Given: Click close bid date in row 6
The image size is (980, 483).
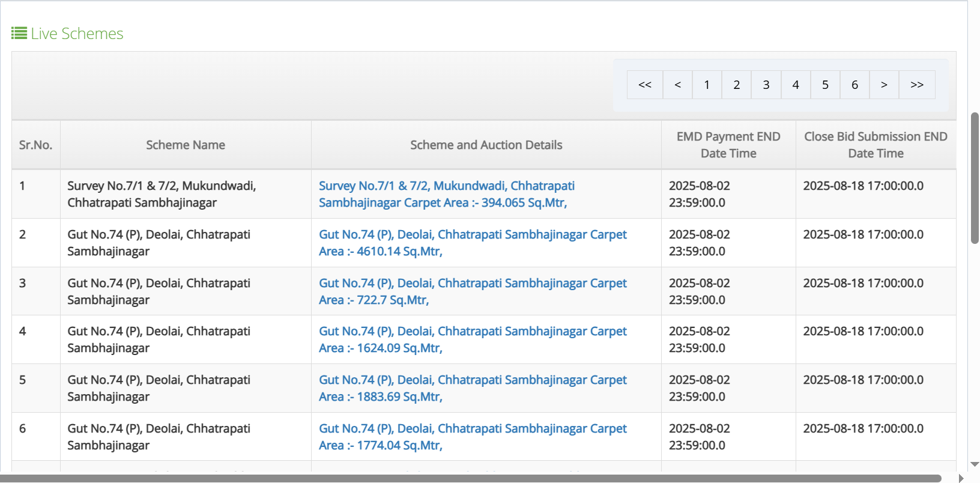Looking at the screenshot, I should point(876,437).
